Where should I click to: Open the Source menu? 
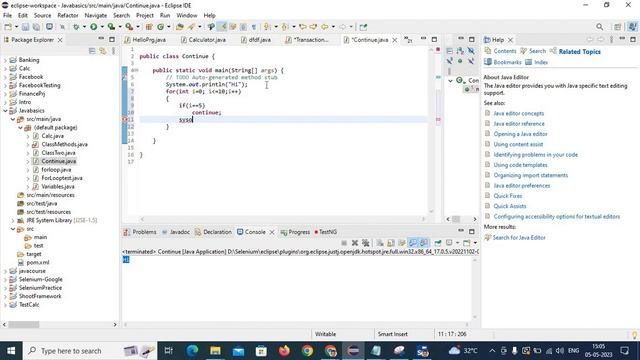click(x=42, y=15)
